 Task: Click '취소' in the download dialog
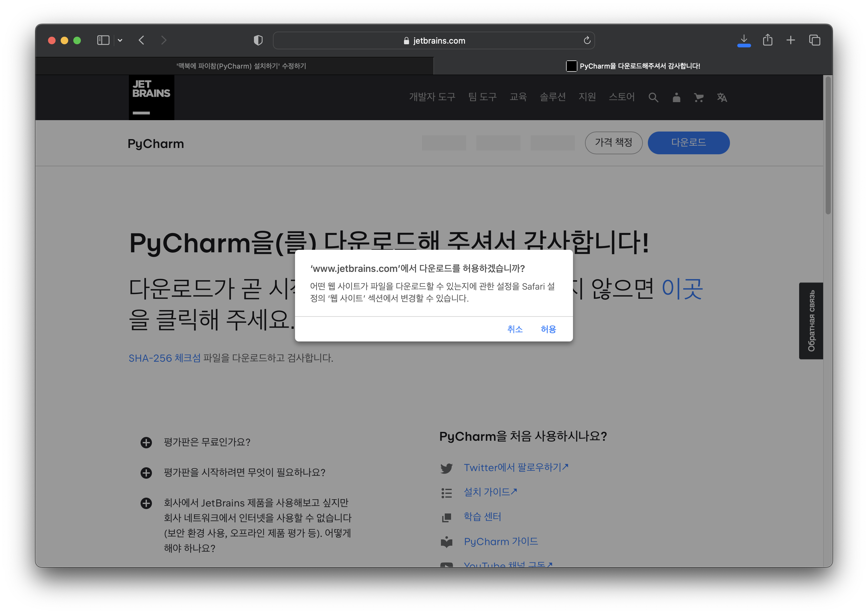coord(515,329)
